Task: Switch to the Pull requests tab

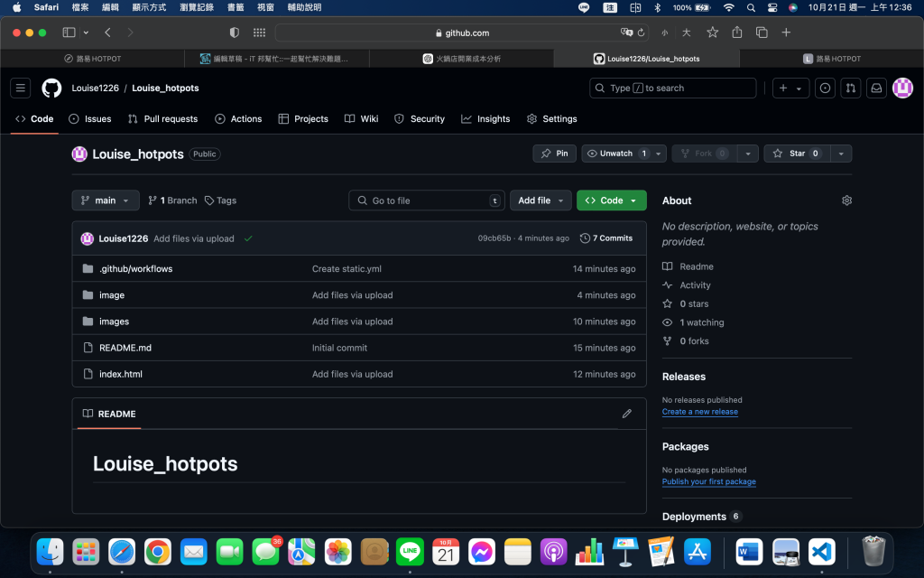Action: click(x=162, y=118)
